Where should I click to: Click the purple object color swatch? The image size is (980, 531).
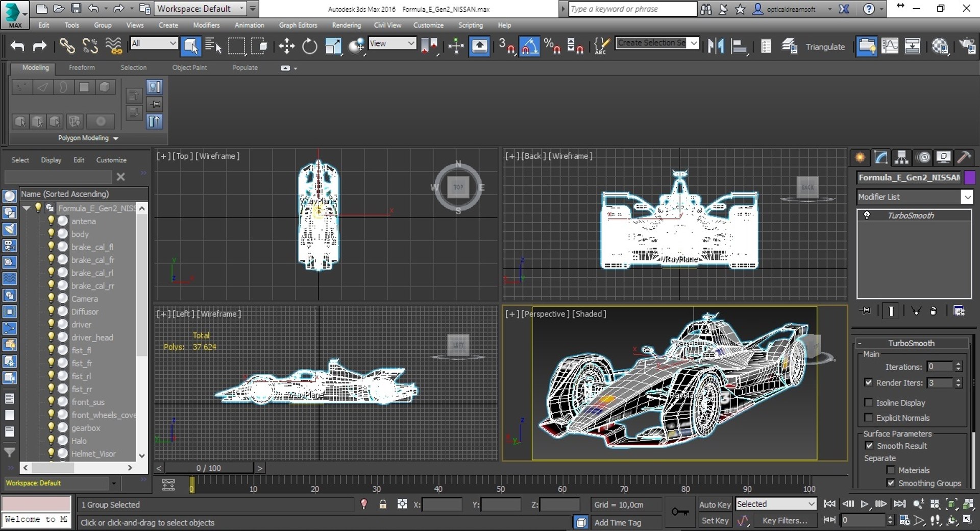[x=970, y=177]
